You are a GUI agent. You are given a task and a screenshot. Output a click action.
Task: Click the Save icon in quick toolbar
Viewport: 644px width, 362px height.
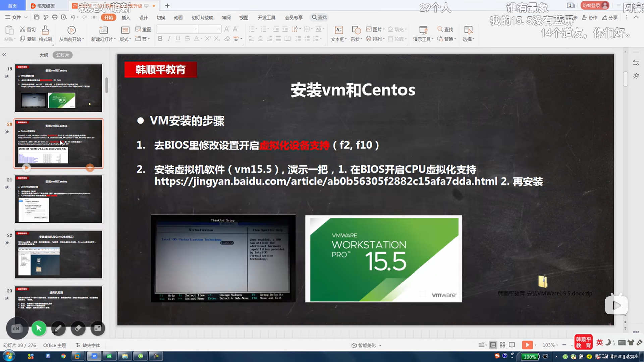[x=37, y=17]
